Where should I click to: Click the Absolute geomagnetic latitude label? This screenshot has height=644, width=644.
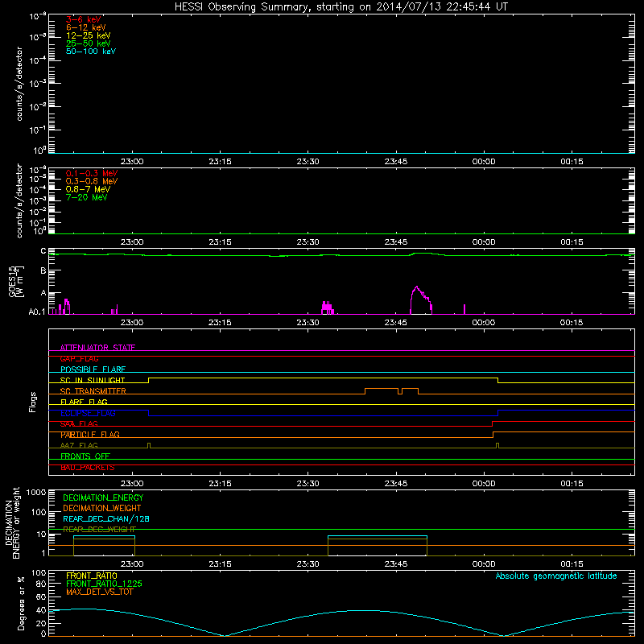(556, 576)
